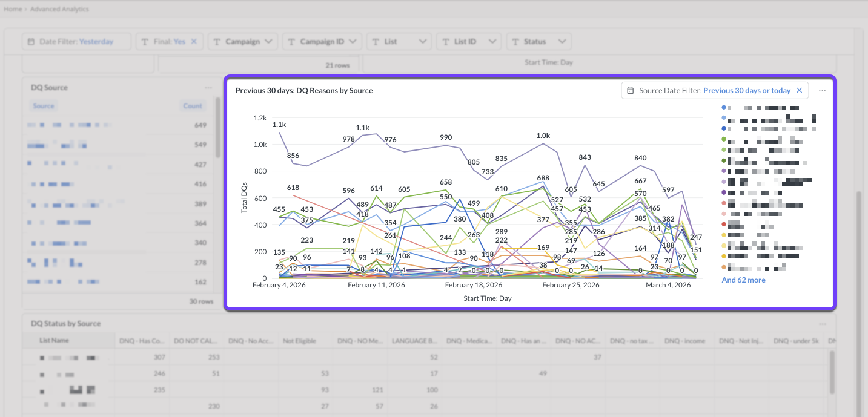Viewport: 868px width, 417px height.
Task: Open DQ Status by Source options menu
Action: click(x=822, y=324)
